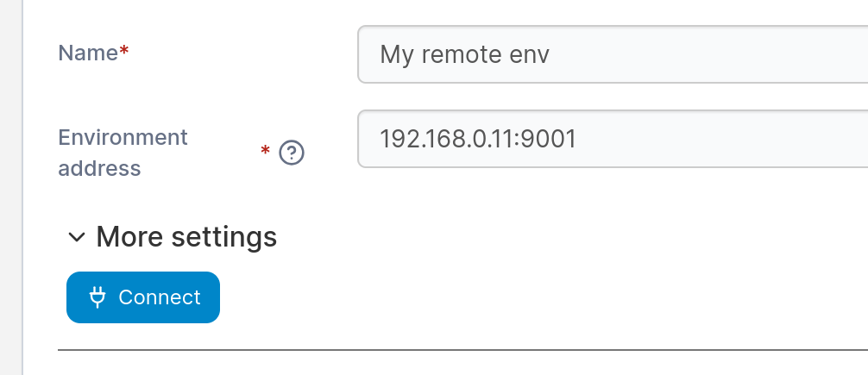Image resolution: width=868 pixels, height=375 pixels.
Task: Click the plug icon on Connect
Action: point(98,297)
